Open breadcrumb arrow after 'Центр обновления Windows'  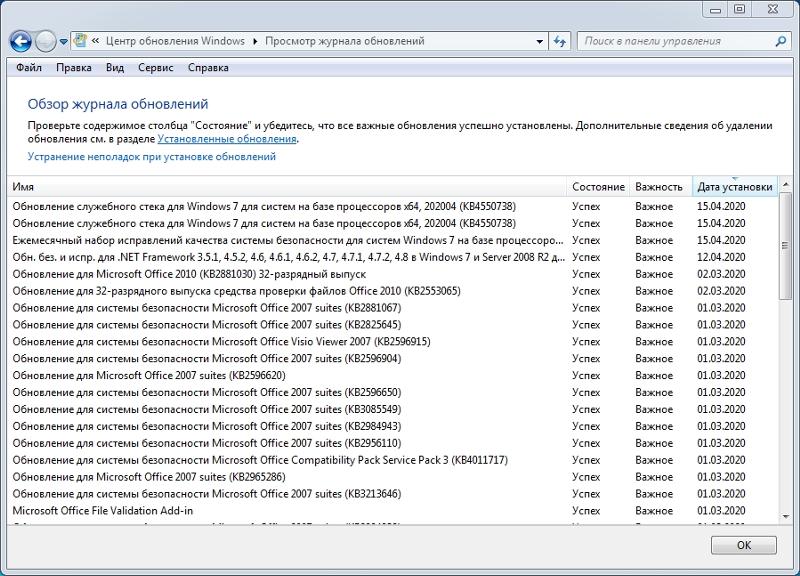[255, 41]
